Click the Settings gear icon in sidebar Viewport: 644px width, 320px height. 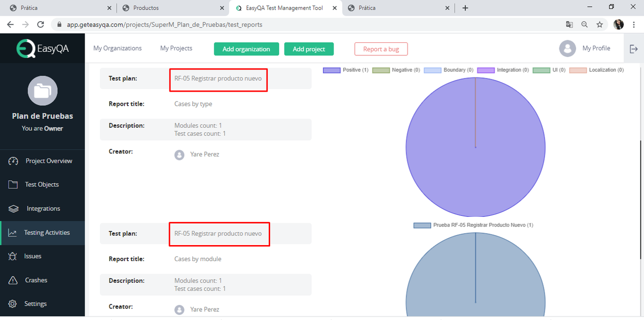[x=13, y=304]
